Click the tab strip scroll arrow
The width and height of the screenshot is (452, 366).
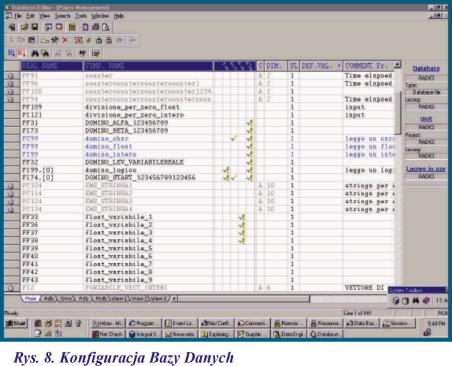[174, 299]
